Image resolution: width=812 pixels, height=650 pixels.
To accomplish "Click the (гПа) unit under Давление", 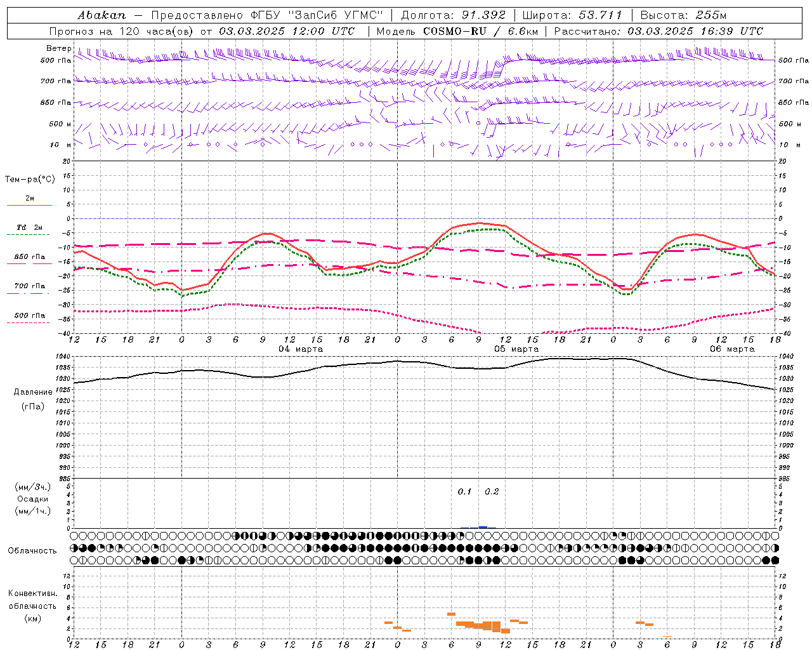I will [x=32, y=406].
